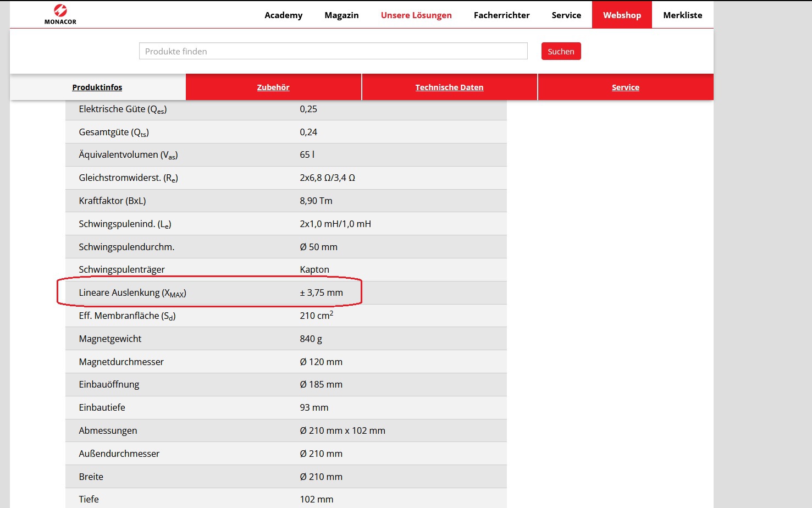
Task: Open the Facherrichter menu item
Action: tap(501, 15)
